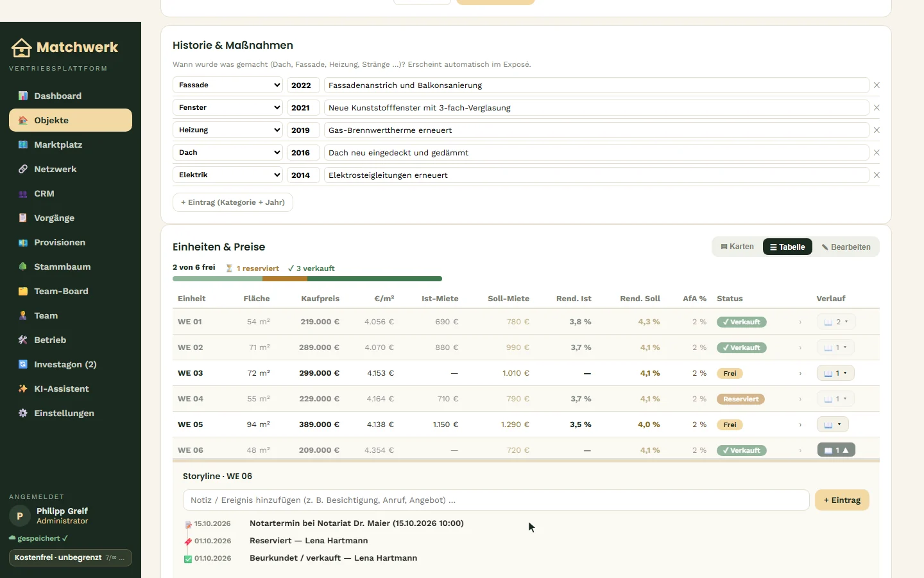Click the Frei status badge of WE 05
Image resolution: width=924 pixels, height=578 pixels.
[730, 425]
